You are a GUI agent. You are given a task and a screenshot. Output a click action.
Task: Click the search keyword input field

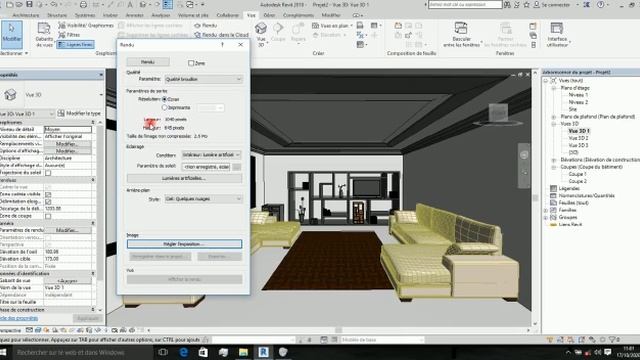(465, 4)
